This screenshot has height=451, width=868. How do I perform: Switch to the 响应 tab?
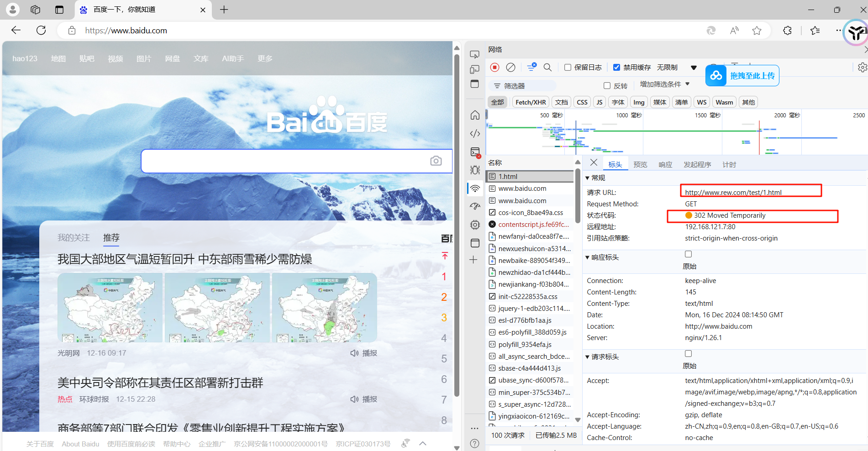coord(665,165)
